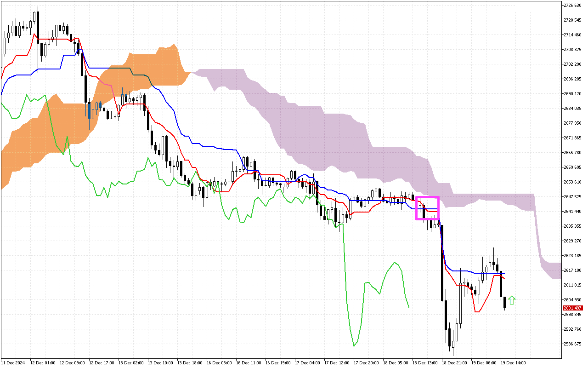Select the 2714.460 price level label
Screen dimensions: 588x368
(x=572, y=35)
